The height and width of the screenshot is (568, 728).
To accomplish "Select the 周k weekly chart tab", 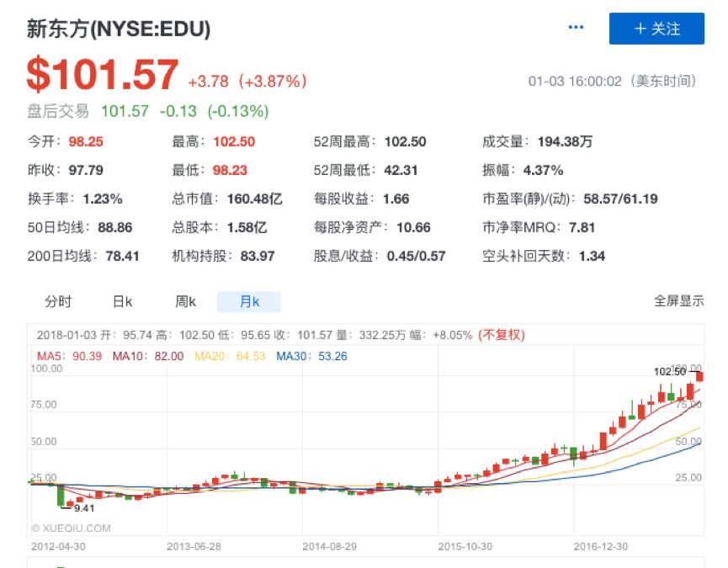I will click(185, 302).
